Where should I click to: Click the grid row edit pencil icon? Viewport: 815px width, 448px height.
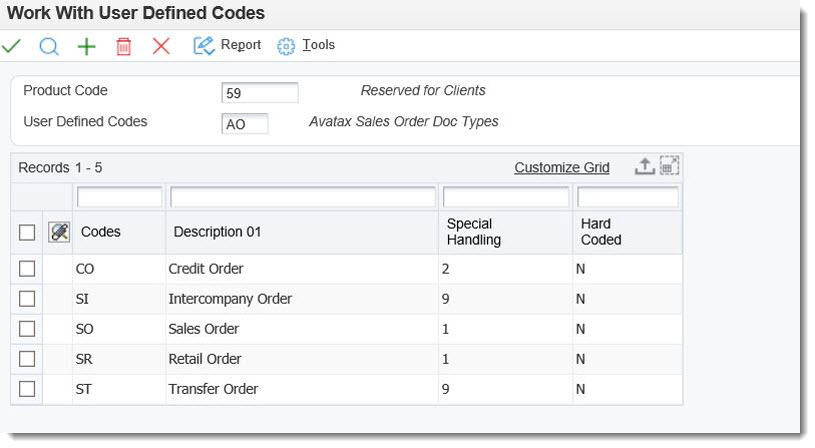(59, 232)
